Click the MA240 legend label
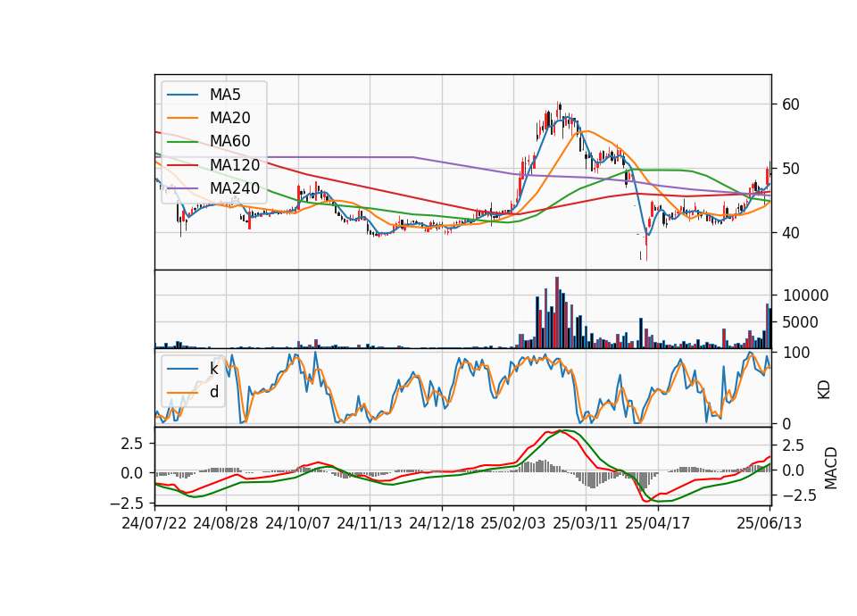 tap(235, 188)
